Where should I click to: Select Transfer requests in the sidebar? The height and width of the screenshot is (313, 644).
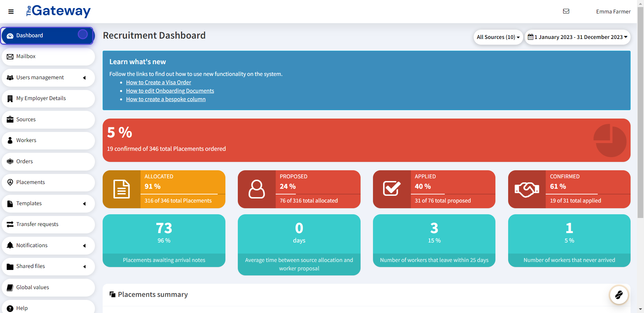tap(48, 224)
